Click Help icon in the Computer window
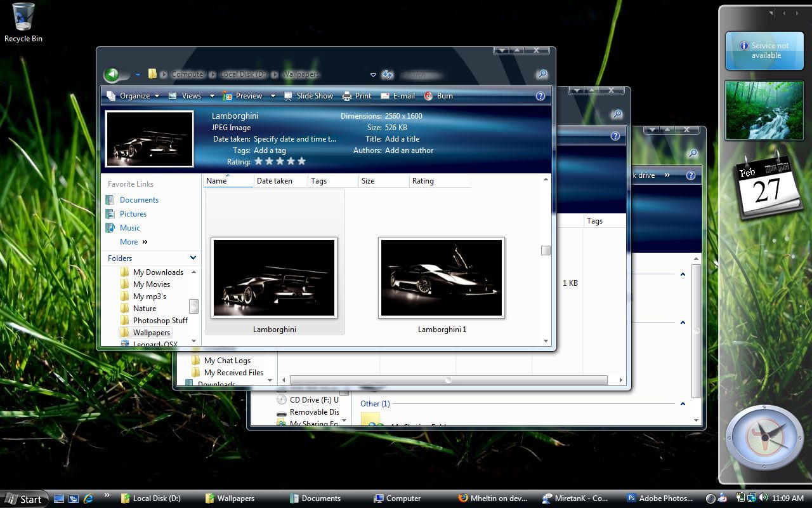The image size is (812, 508). [x=692, y=175]
